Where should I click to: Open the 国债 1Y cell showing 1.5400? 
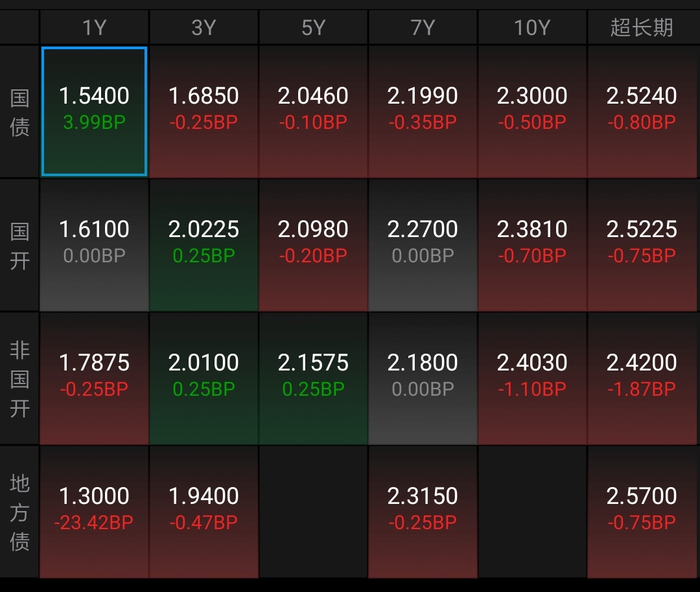(x=94, y=111)
